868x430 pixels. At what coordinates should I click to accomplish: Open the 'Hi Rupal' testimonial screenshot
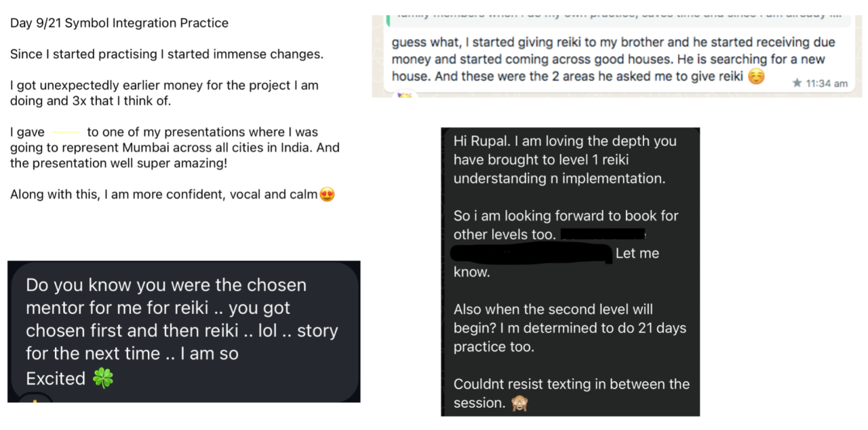point(570,271)
